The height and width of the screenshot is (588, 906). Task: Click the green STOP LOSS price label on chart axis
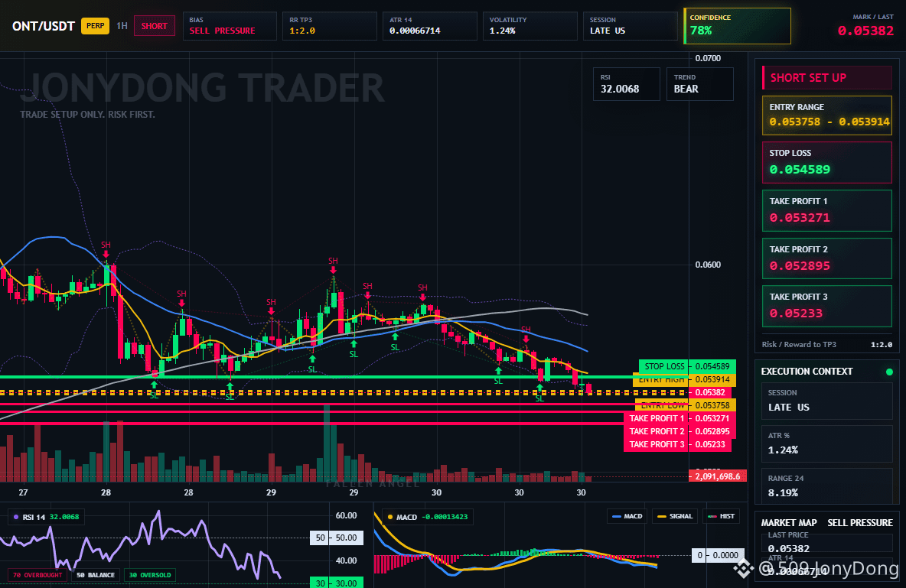pos(687,366)
